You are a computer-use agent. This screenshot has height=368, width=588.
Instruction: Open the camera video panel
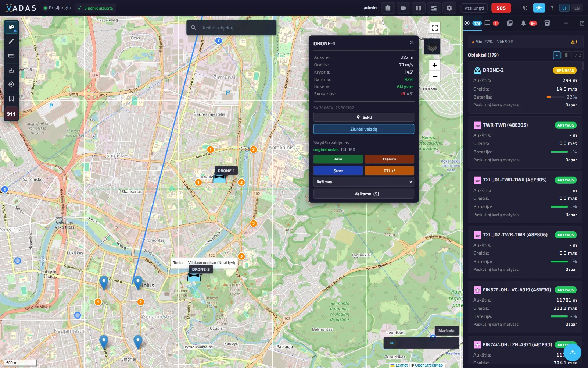tap(403, 8)
